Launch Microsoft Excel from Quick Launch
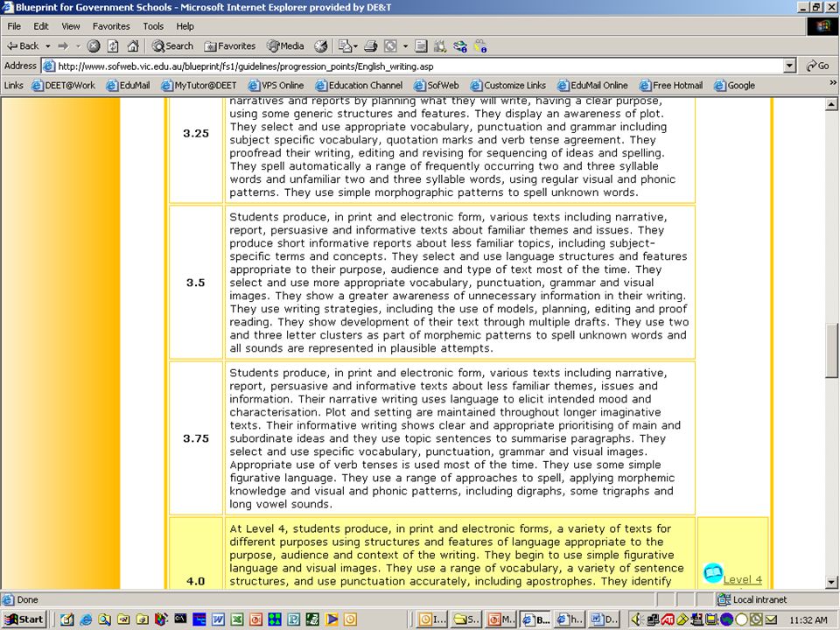Screen dimensions: 840x630 pos(237,619)
